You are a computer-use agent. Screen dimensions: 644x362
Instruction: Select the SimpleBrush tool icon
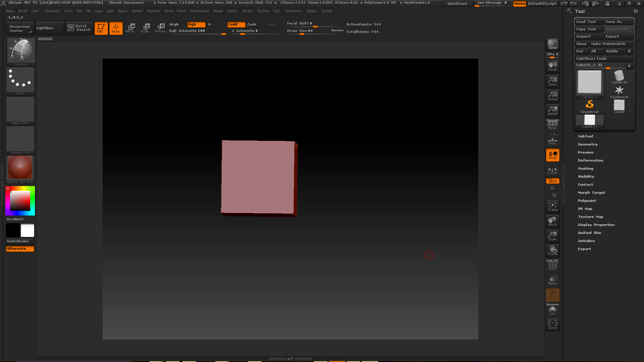(x=589, y=106)
